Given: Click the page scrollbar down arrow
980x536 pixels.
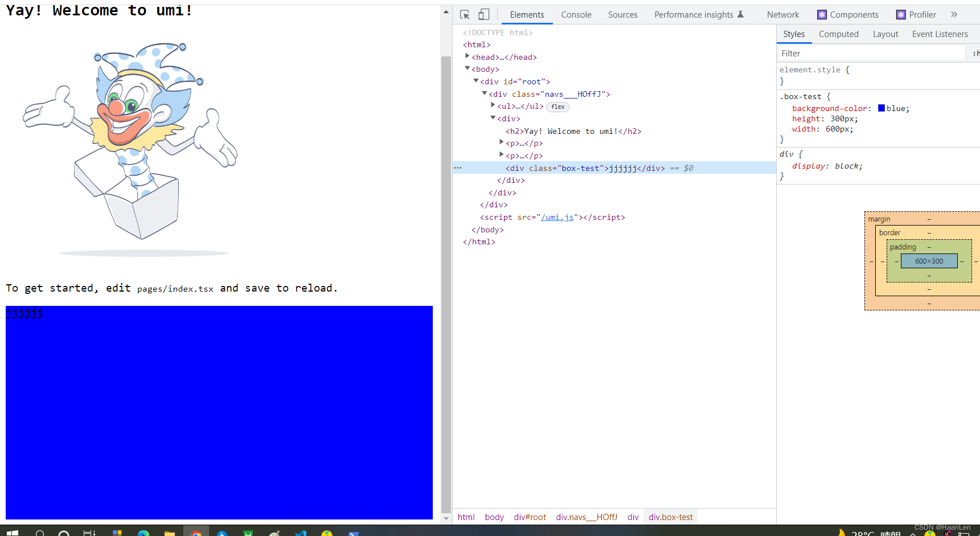Looking at the screenshot, I should tap(446, 519).
